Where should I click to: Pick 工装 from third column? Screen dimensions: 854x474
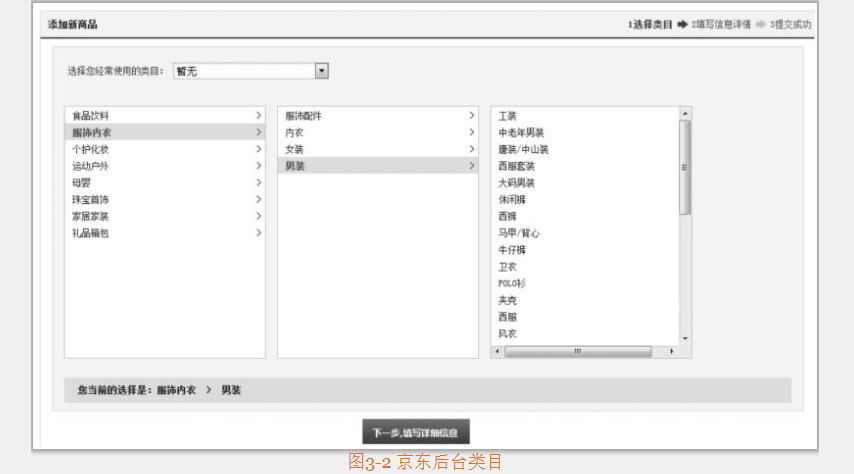click(507, 116)
